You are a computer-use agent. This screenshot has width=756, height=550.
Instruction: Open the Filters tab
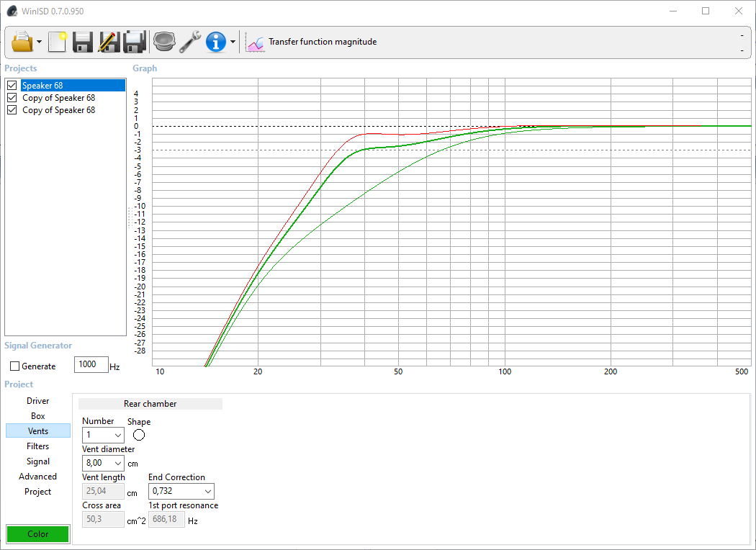point(38,446)
